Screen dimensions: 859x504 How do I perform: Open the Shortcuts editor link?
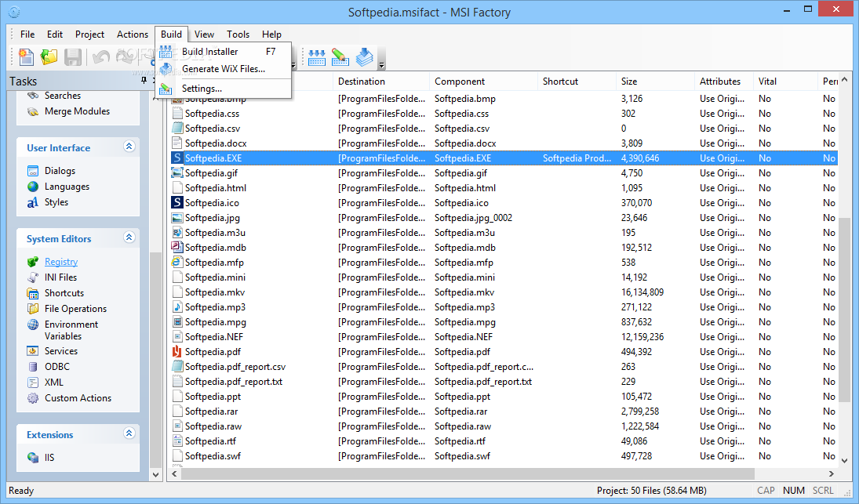[64, 293]
